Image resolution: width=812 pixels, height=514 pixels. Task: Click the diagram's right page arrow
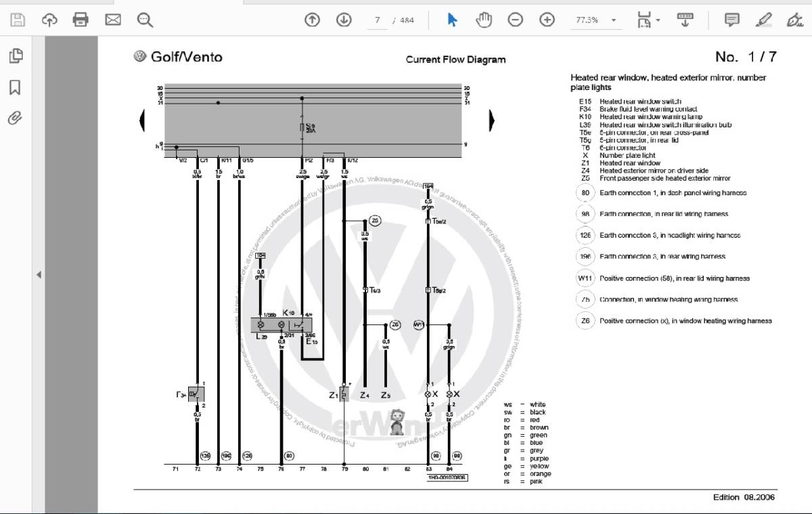point(492,120)
